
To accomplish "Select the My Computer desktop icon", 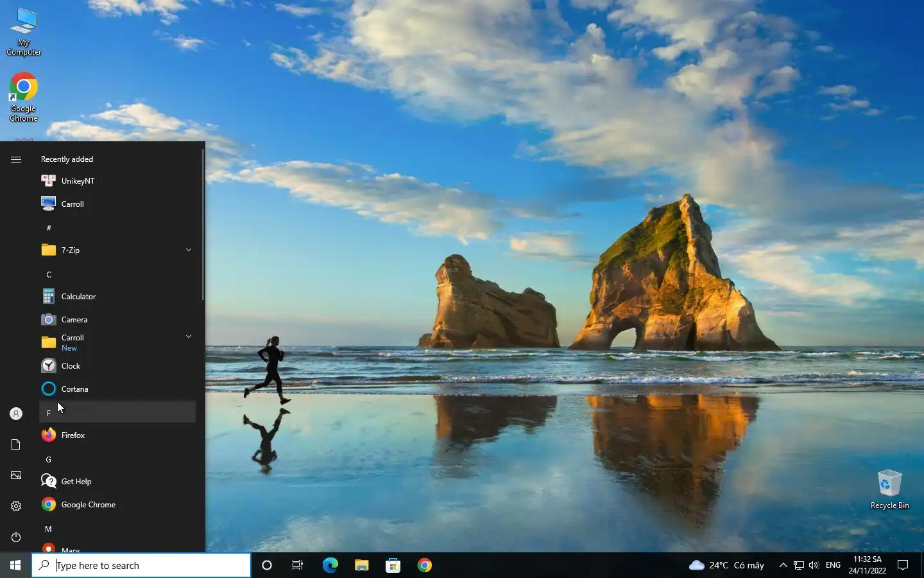I will coord(24,32).
